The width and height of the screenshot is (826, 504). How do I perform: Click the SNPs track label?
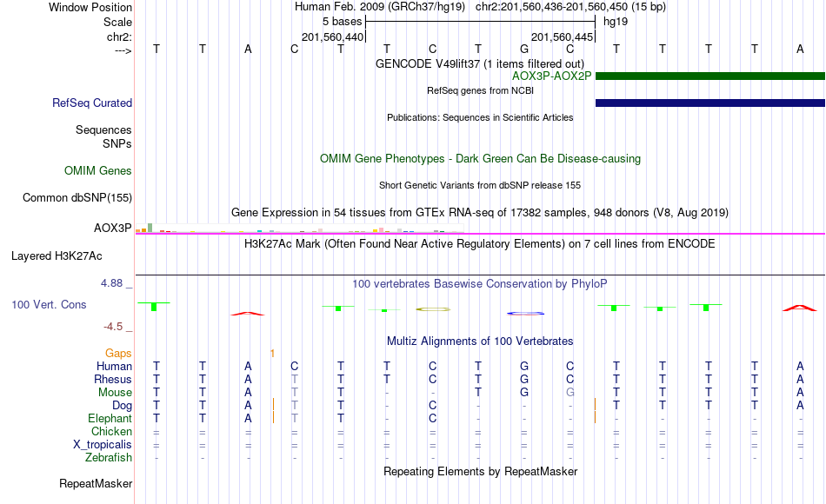(x=117, y=143)
